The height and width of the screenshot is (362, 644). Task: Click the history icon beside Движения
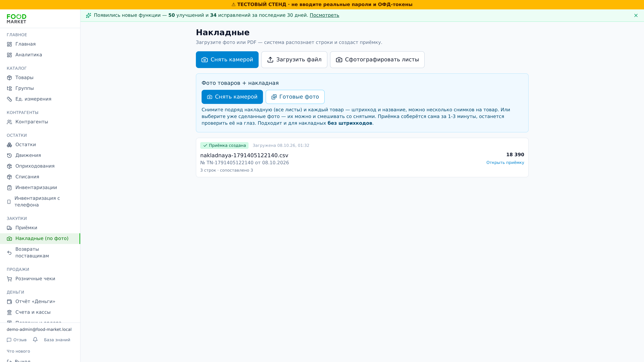coord(10,155)
